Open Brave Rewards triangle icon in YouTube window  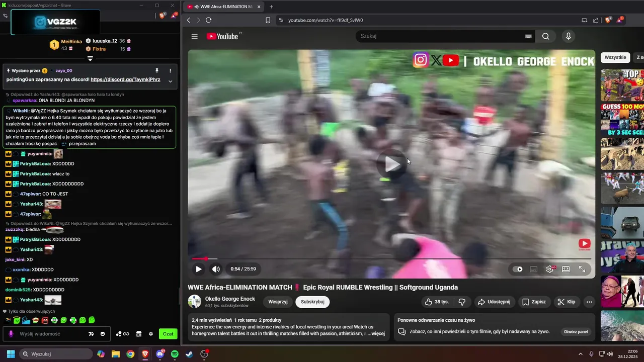[620, 20]
